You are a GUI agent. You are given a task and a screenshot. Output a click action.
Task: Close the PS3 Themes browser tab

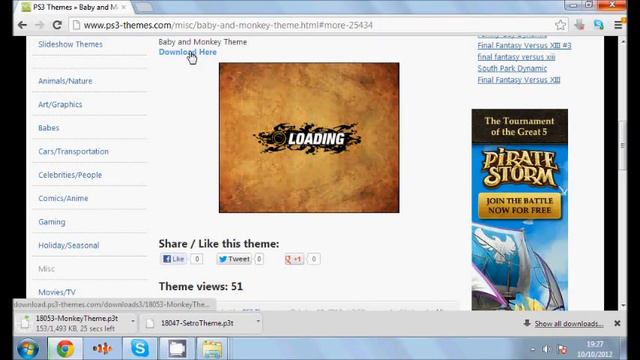click(124, 7)
